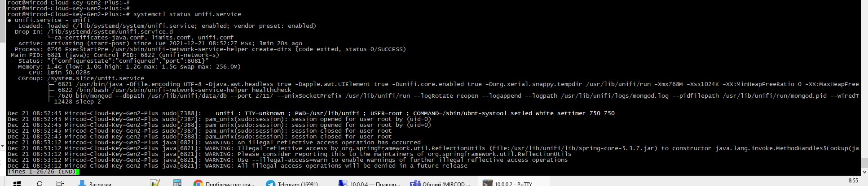
Task: Open the Windows Start menu
Action: (17, 183)
